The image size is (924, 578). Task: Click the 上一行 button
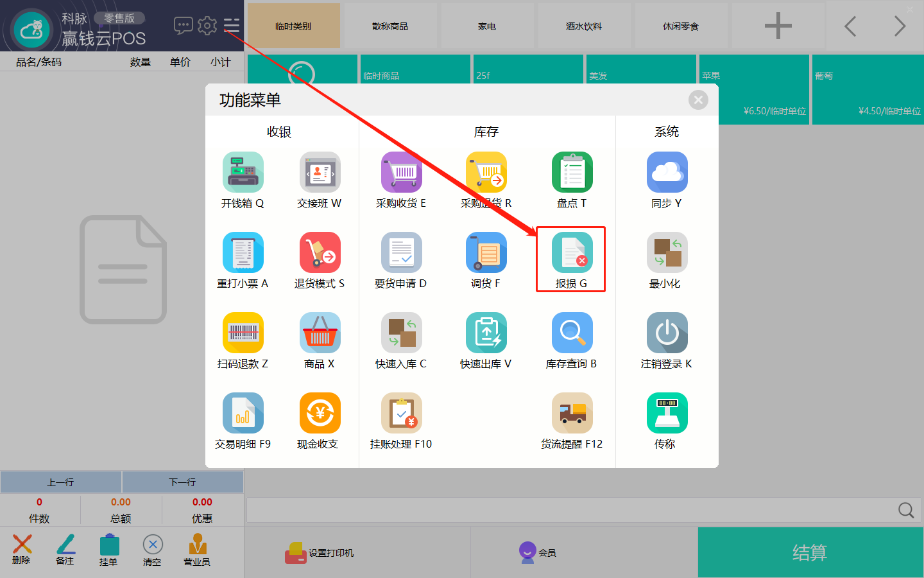61,482
